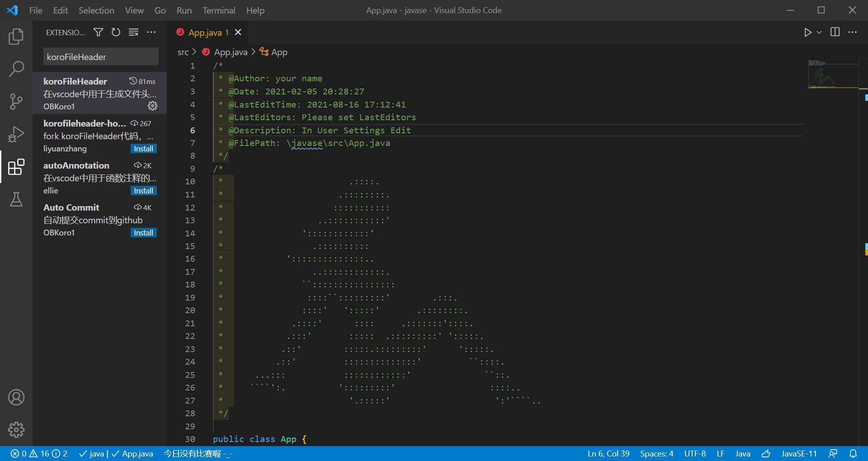Click the EXTENSIO... panel title
The width and height of the screenshot is (868, 461).
(65, 32)
